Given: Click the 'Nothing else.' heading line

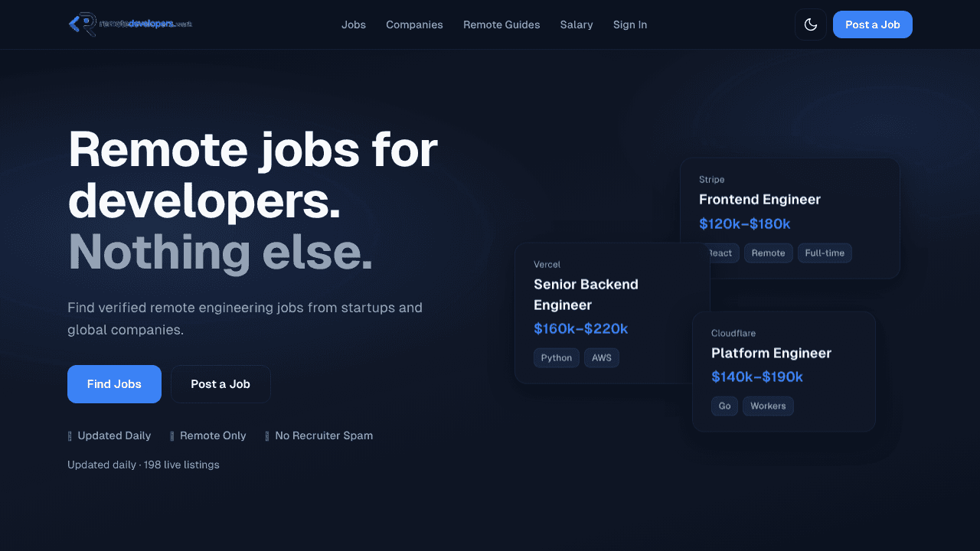Looking at the screenshot, I should click(x=220, y=252).
